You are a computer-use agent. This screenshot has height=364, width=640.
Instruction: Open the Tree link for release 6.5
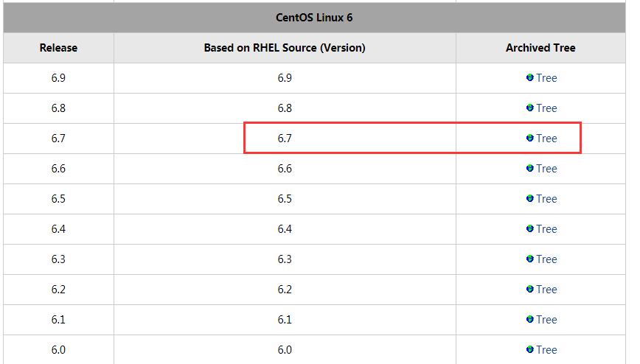(x=546, y=199)
